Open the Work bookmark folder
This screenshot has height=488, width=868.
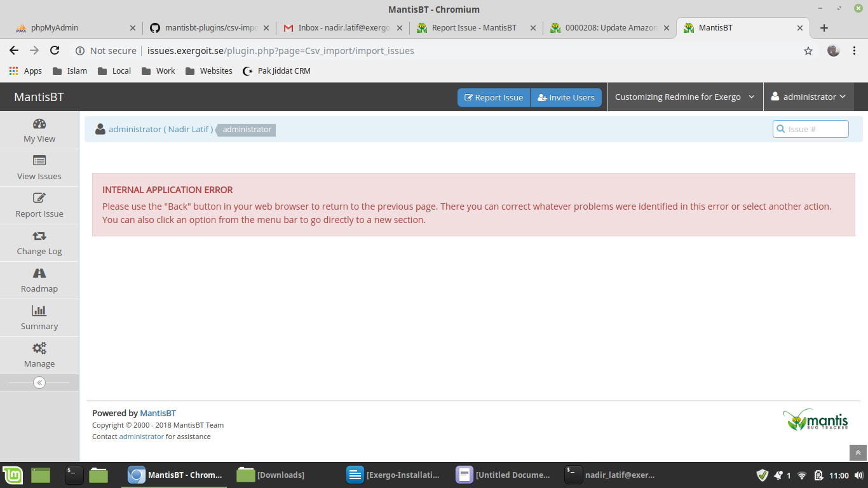158,71
